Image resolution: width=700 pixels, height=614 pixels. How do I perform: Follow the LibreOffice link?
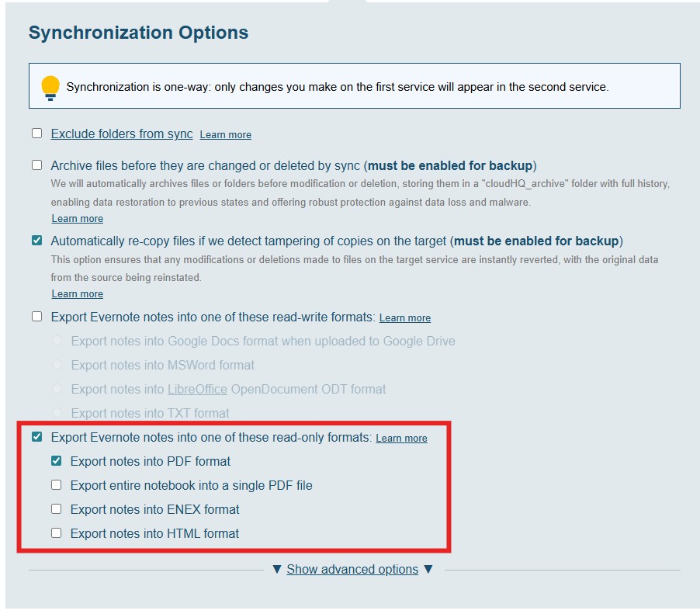point(197,389)
